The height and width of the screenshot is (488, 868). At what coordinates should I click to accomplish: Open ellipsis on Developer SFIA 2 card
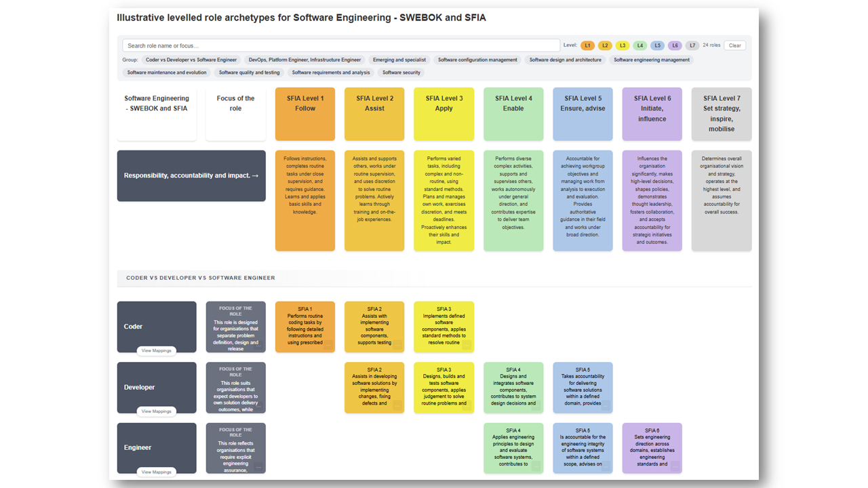[397, 405]
